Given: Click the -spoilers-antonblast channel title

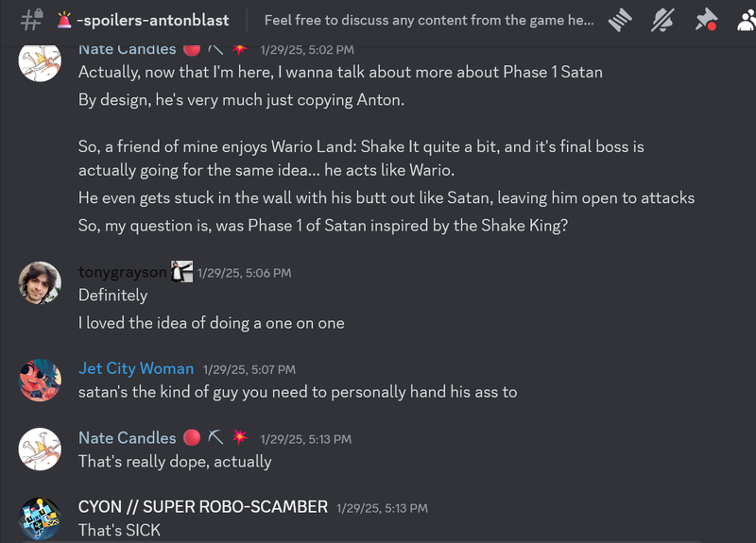Looking at the screenshot, I should pyautogui.click(x=153, y=20).
